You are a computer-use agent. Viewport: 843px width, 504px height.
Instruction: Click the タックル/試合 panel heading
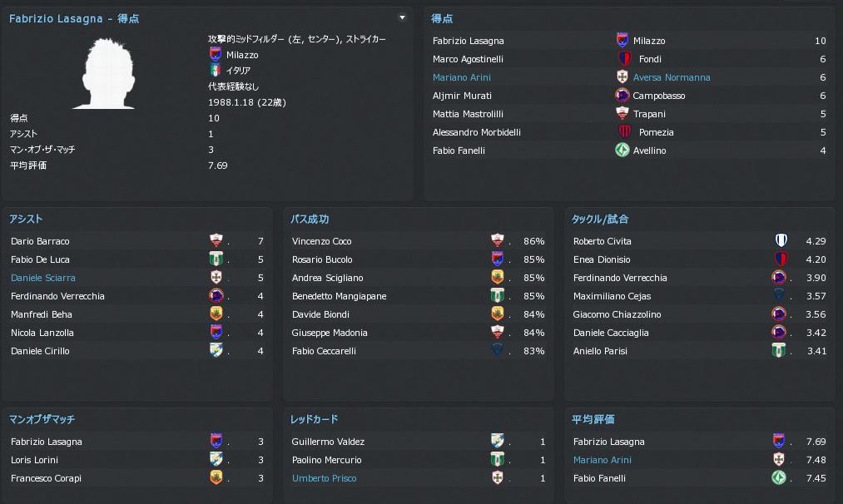click(599, 219)
